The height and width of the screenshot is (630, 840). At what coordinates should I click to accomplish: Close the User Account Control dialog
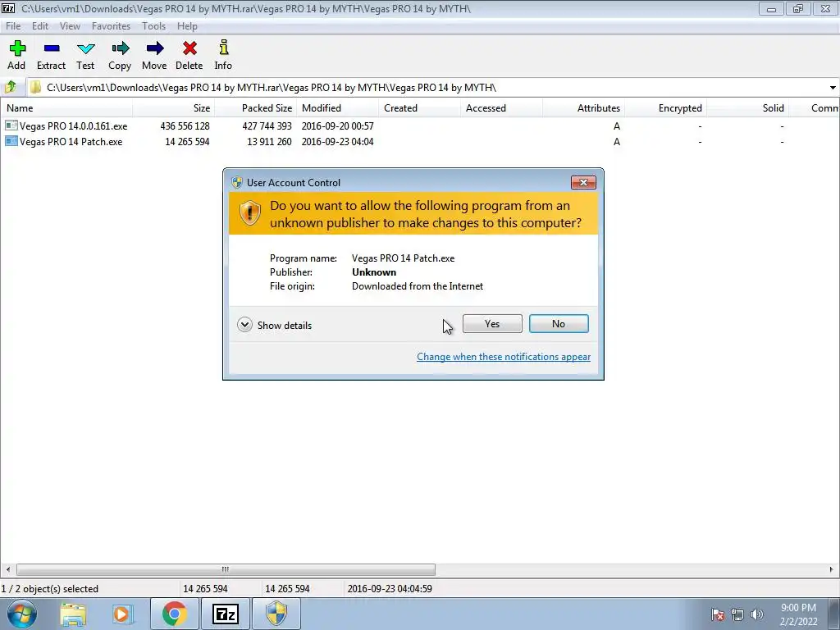pos(583,183)
